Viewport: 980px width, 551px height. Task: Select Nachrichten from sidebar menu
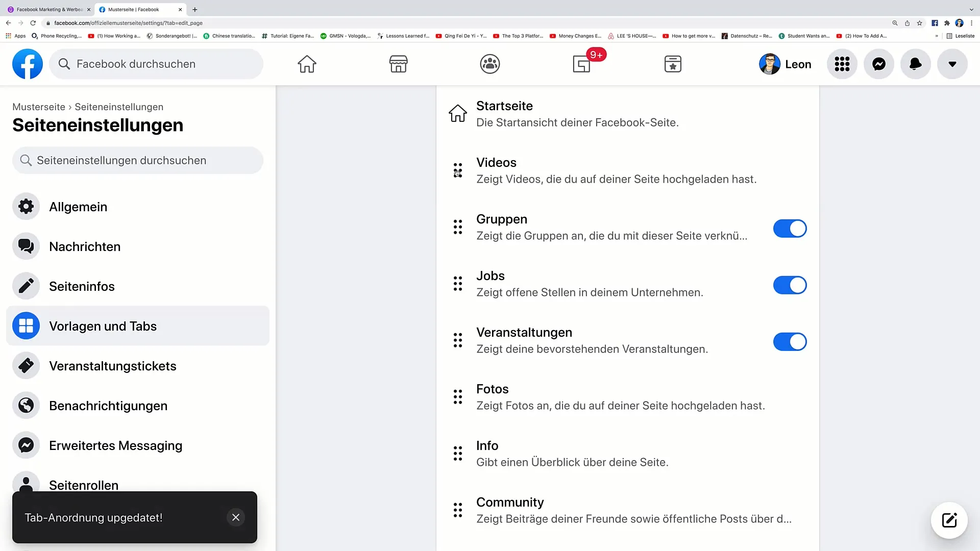[85, 245]
